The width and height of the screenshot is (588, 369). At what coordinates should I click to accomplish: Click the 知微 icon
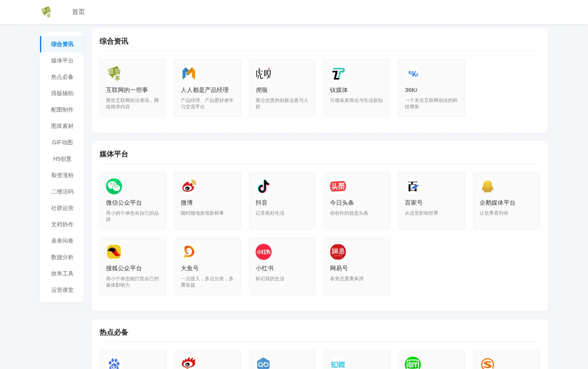[x=338, y=363]
